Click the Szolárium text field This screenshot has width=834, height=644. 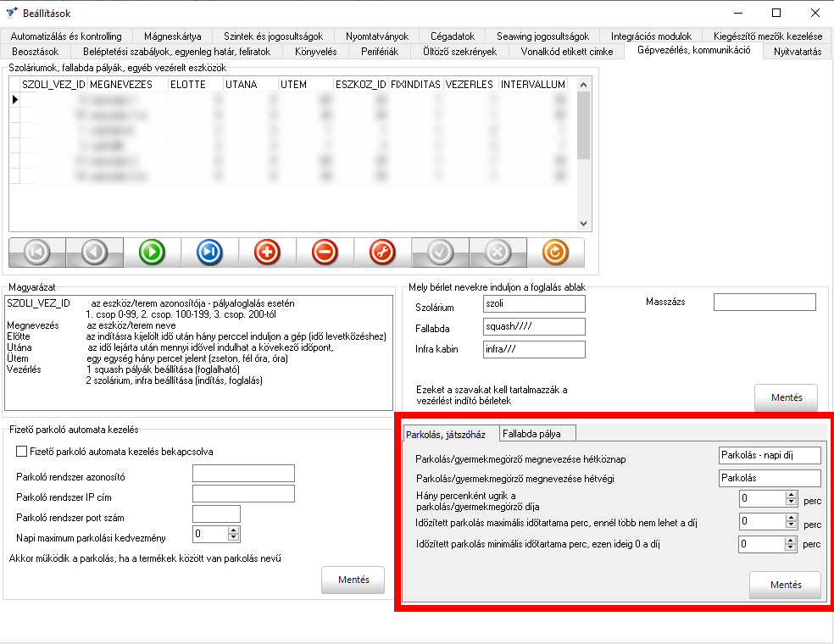[x=534, y=303]
